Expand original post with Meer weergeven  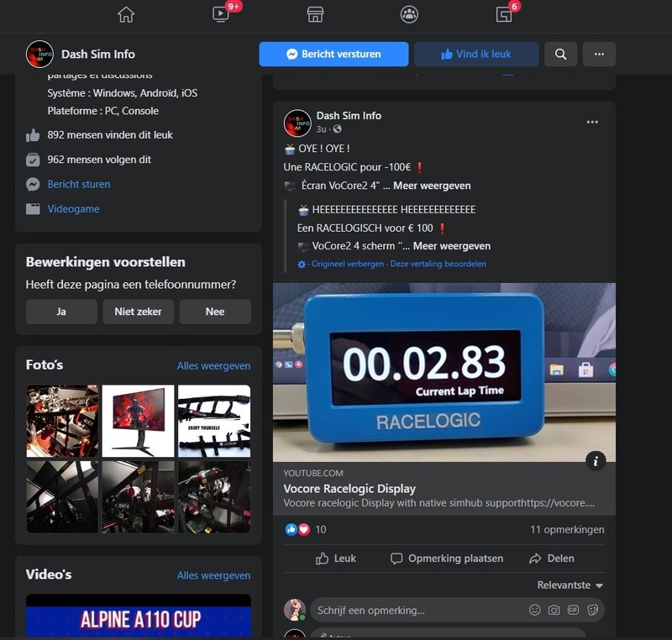pos(432,186)
